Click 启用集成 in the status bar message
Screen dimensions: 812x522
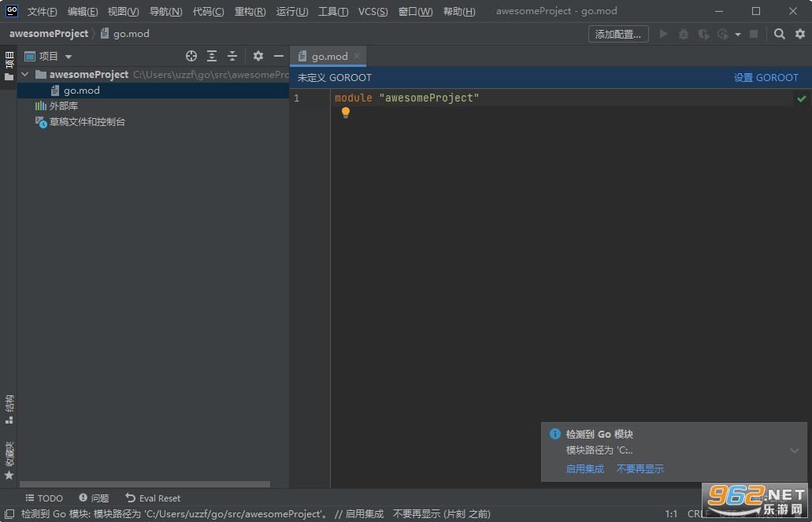(x=365, y=514)
